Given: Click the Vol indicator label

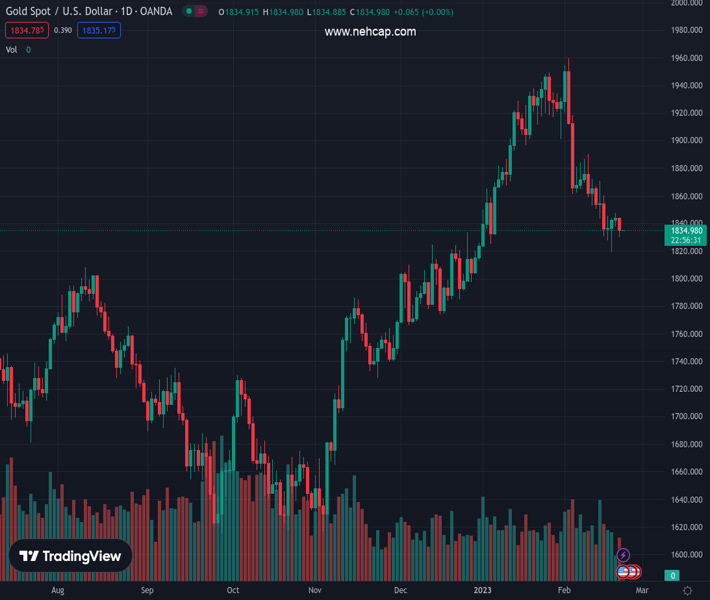Looking at the screenshot, I should click(x=12, y=50).
